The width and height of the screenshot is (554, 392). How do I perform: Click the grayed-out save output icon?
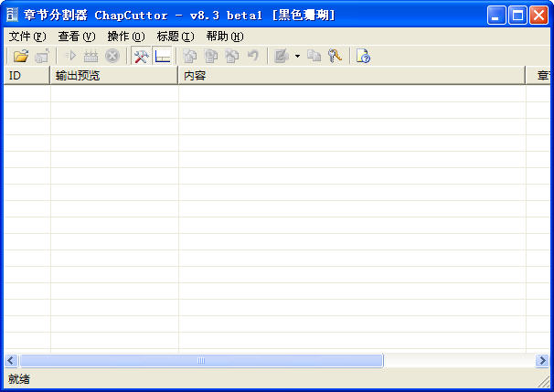(x=42, y=56)
